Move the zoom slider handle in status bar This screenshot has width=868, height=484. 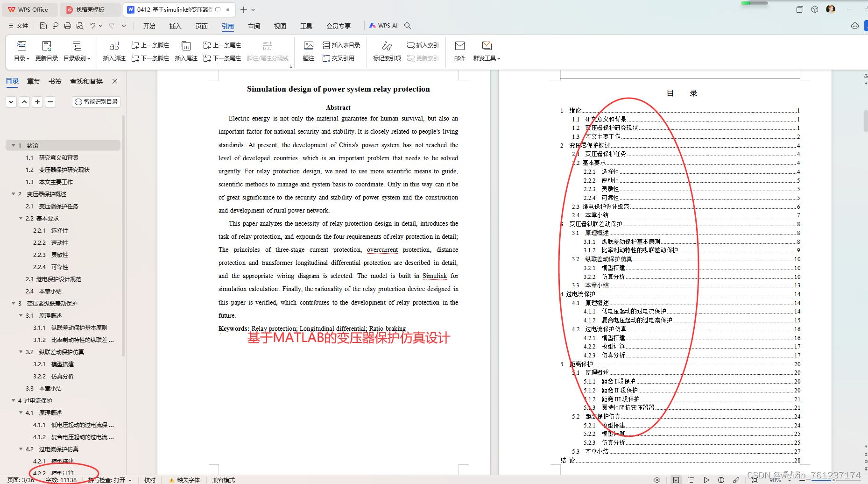pyautogui.click(x=834, y=480)
